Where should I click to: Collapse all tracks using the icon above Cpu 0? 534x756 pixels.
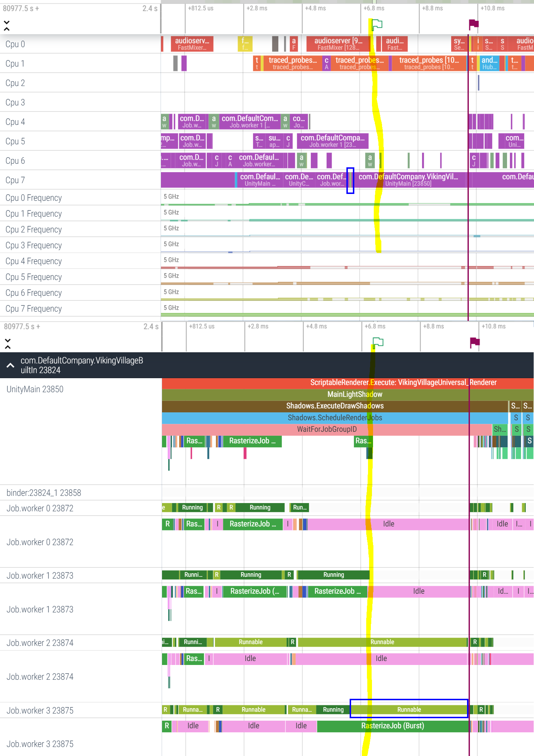[6, 26]
